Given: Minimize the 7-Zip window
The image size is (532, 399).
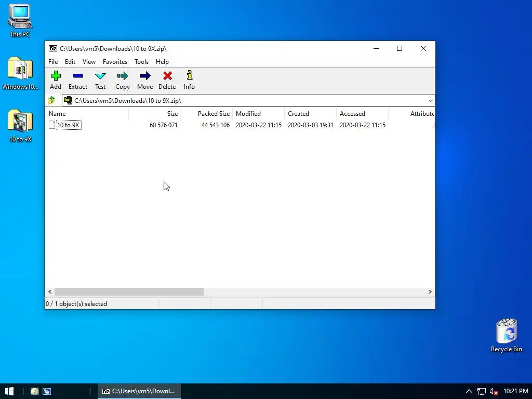Looking at the screenshot, I should coord(376,48).
